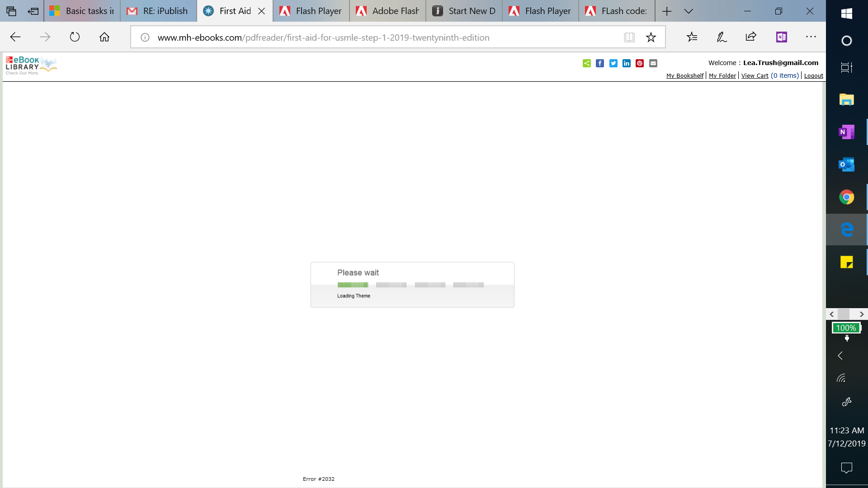The height and width of the screenshot is (488, 868).
Task: Open Google Chrome from the taskbar
Action: point(846,197)
